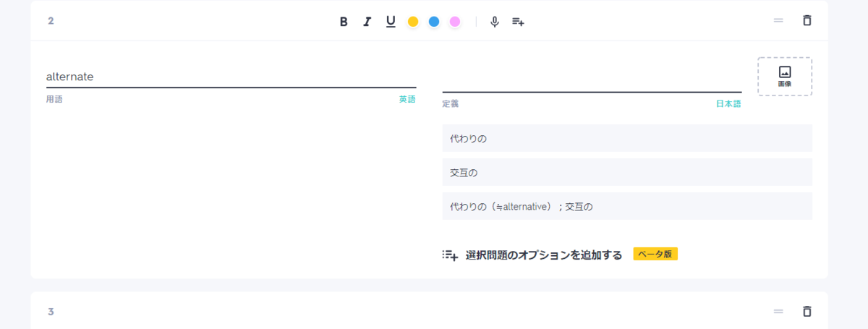Click the add-list icon beside microphone

tap(518, 22)
